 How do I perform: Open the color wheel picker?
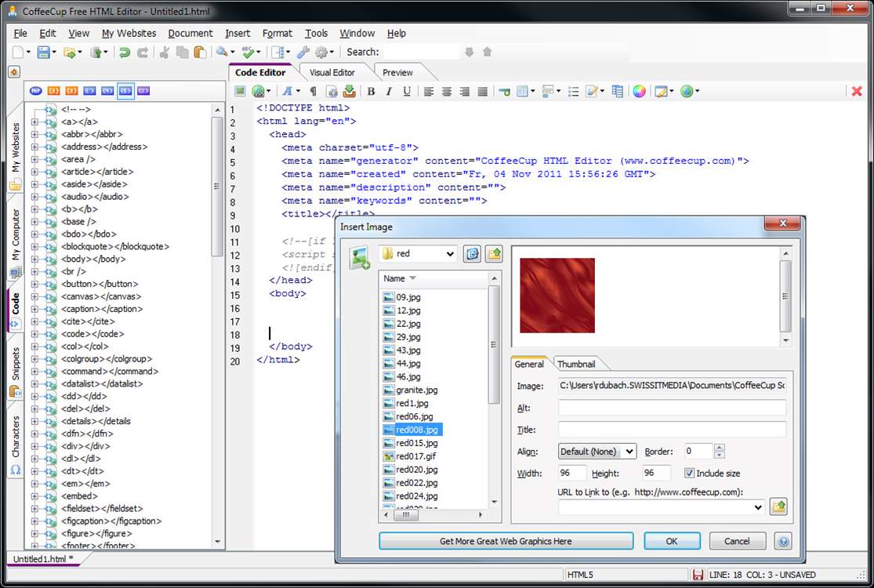click(640, 92)
